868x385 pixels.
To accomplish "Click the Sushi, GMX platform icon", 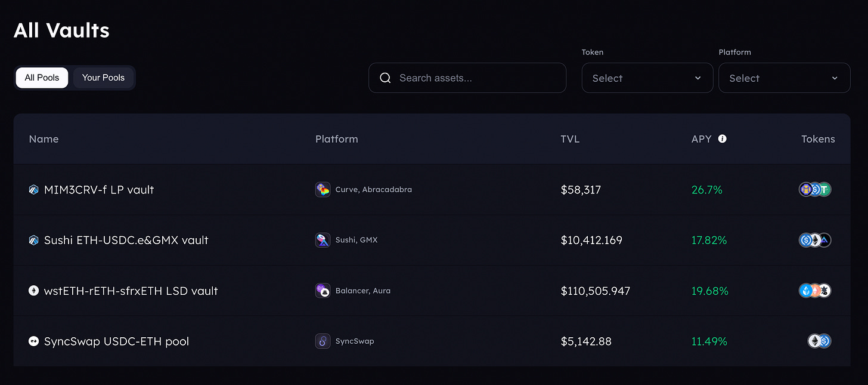I will (x=323, y=241).
